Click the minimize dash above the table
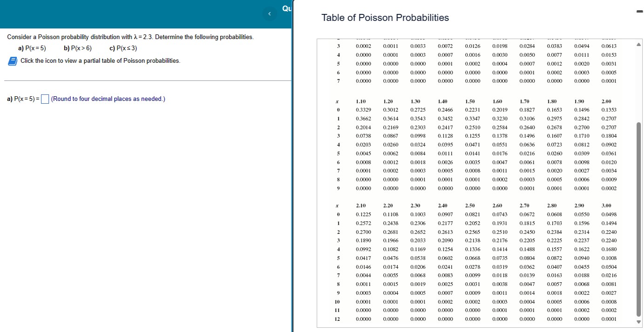 [x=640, y=11]
